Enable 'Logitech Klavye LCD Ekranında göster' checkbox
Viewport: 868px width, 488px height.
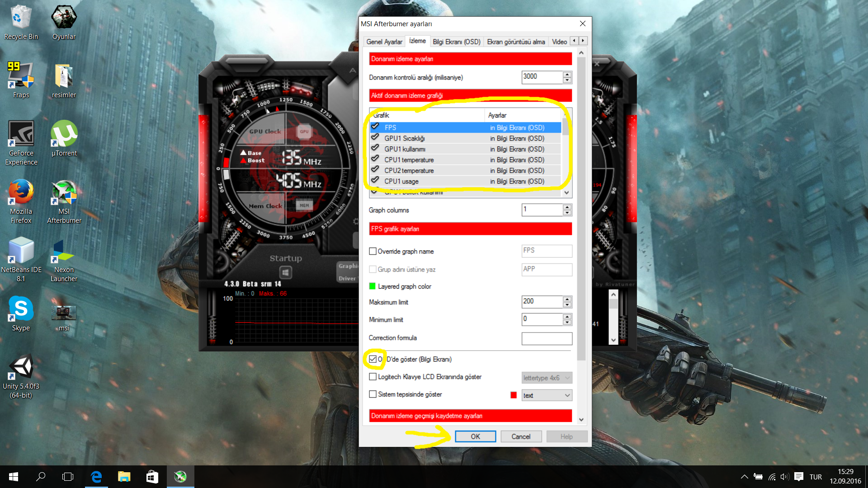[373, 376]
